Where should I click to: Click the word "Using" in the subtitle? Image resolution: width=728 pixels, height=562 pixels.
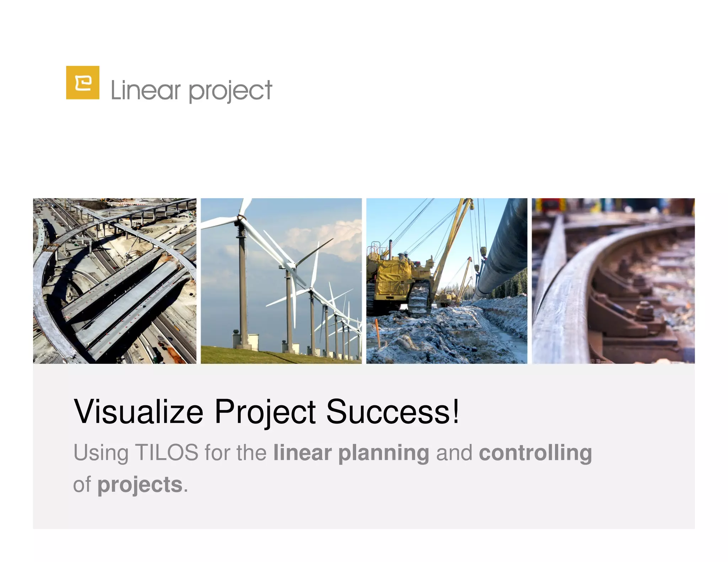(101, 453)
